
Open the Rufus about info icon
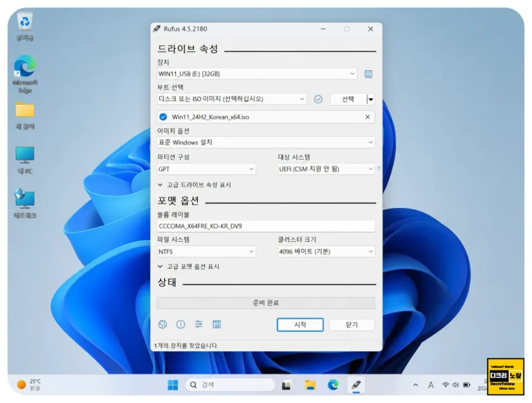(x=181, y=324)
